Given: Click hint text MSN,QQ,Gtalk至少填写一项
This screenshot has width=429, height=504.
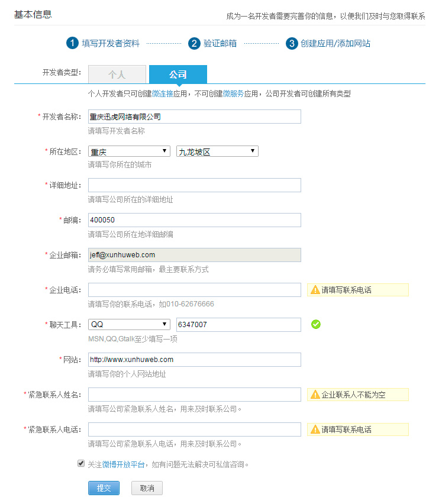Looking at the screenshot, I should coord(133,339).
